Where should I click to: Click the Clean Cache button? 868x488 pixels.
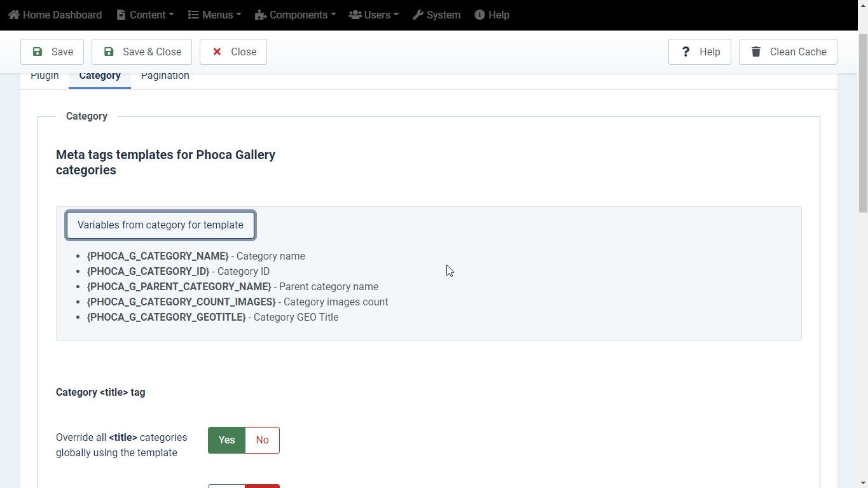788,52
